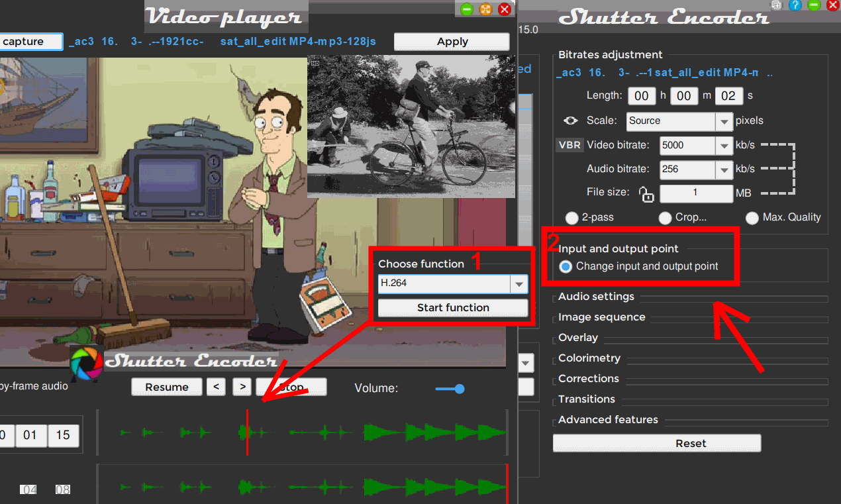
Task: Expand the Transitions section
Action: 587,399
